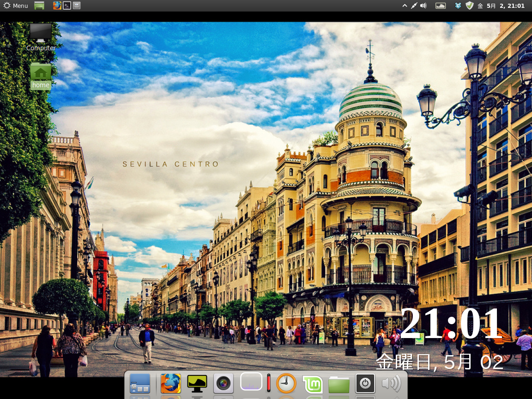Viewport: 532px width, 399px height.
Task: Click the panel clock showing 21:01
Action: pyautogui.click(x=501, y=6)
